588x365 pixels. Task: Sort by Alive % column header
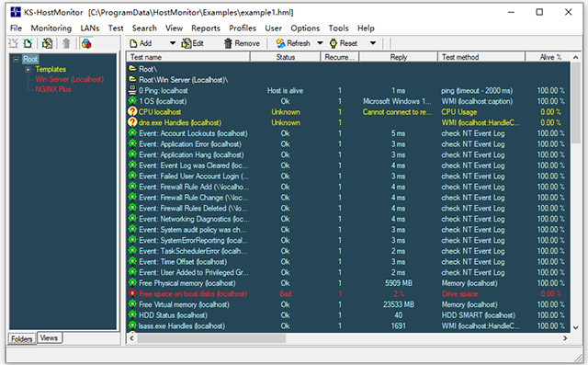(x=548, y=57)
